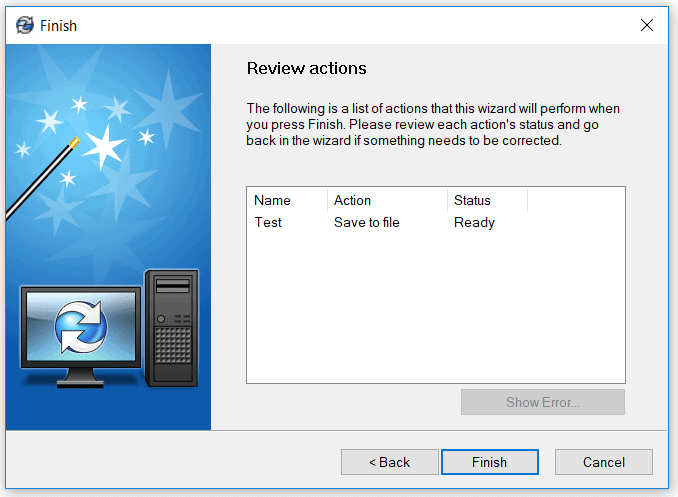This screenshot has width=678, height=497.
Task: Cancel the wizard
Action: point(604,462)
